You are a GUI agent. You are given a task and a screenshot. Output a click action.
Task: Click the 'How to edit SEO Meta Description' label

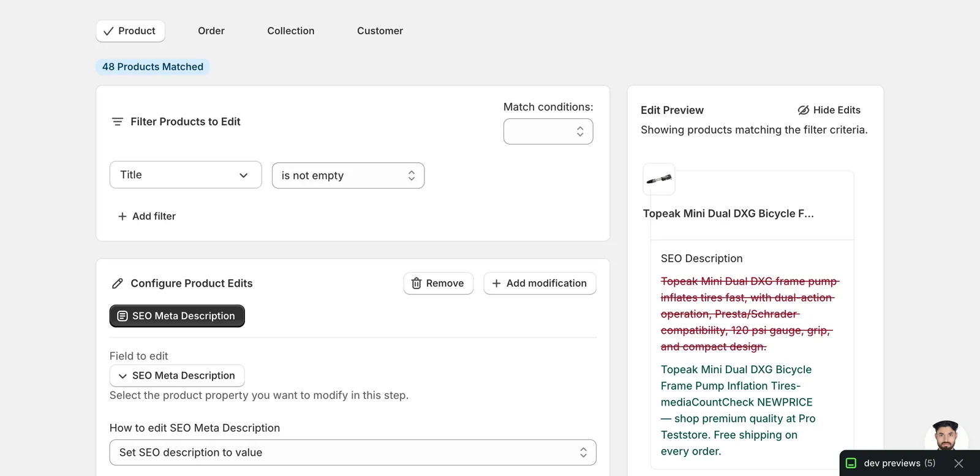[195, 428]
